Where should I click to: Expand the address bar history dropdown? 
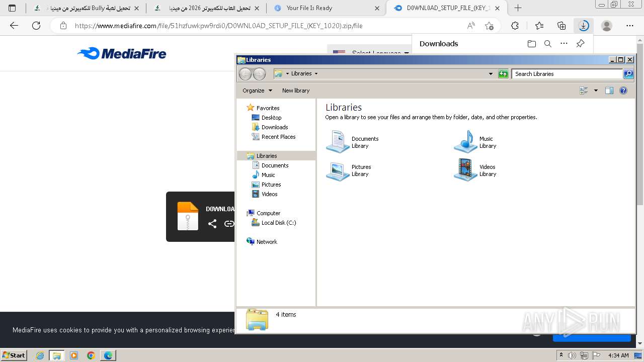tap(491, 74)
